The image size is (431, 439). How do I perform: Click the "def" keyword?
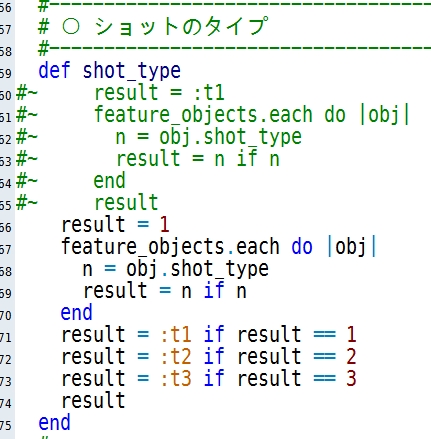point(54,71)
